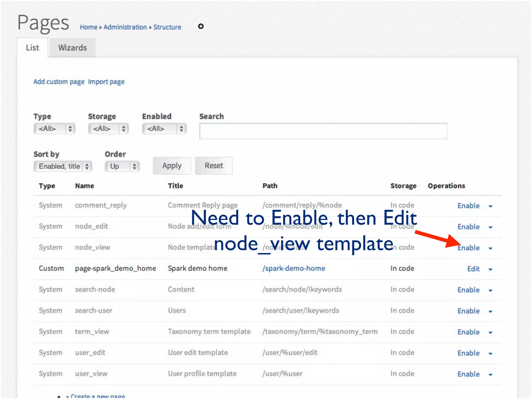Screen dimensions: 532x399
Task: Edit the page-spark_demo_home page
Action: (x=473, y=269)
